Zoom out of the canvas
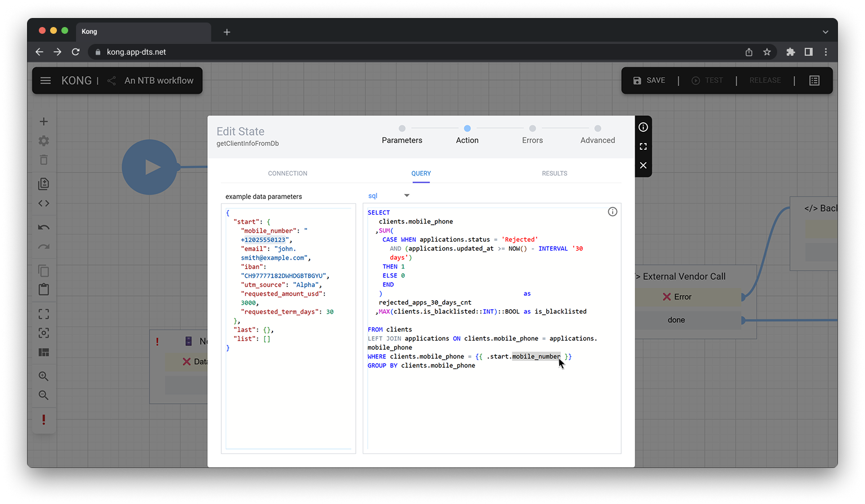Screen dimensions: 865x504 click(43, 395)
